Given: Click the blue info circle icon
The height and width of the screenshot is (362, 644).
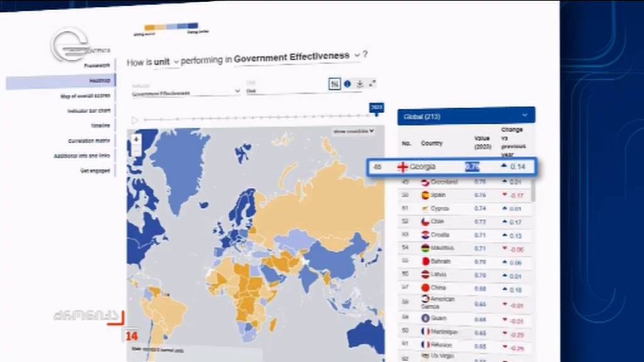Looking at the screenshot, I should pos(347,84).
